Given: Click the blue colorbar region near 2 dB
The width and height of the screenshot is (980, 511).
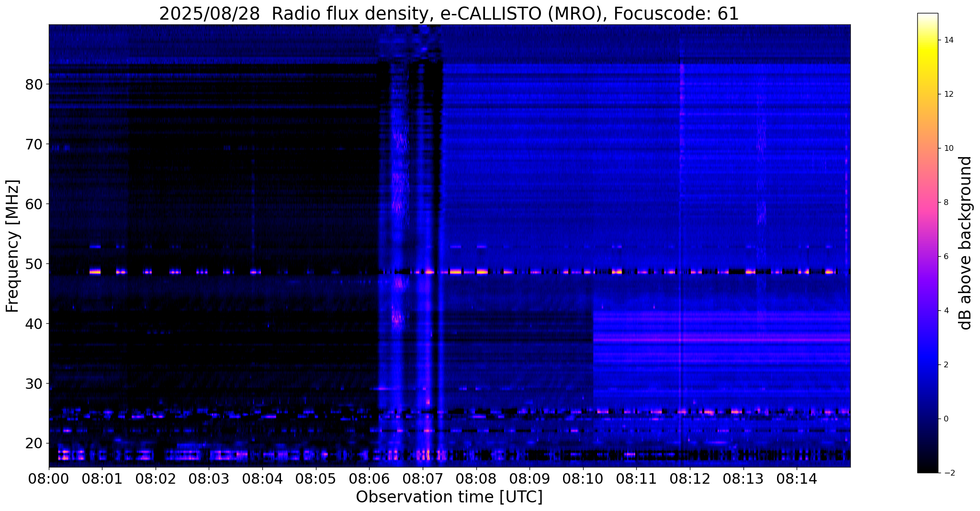Looking at the screenshot, I should click(927, 365).
